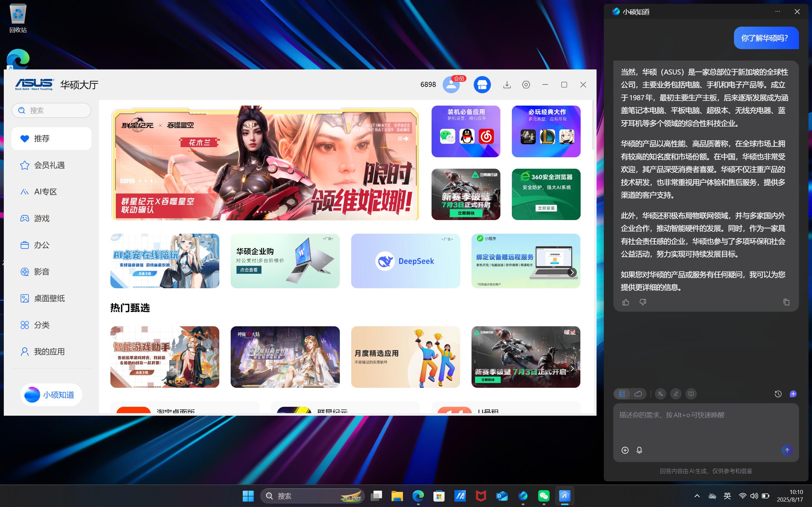The height and width of the screenshot is (507, 812).
Task: Open chat history icon
Action: [778, 394]
